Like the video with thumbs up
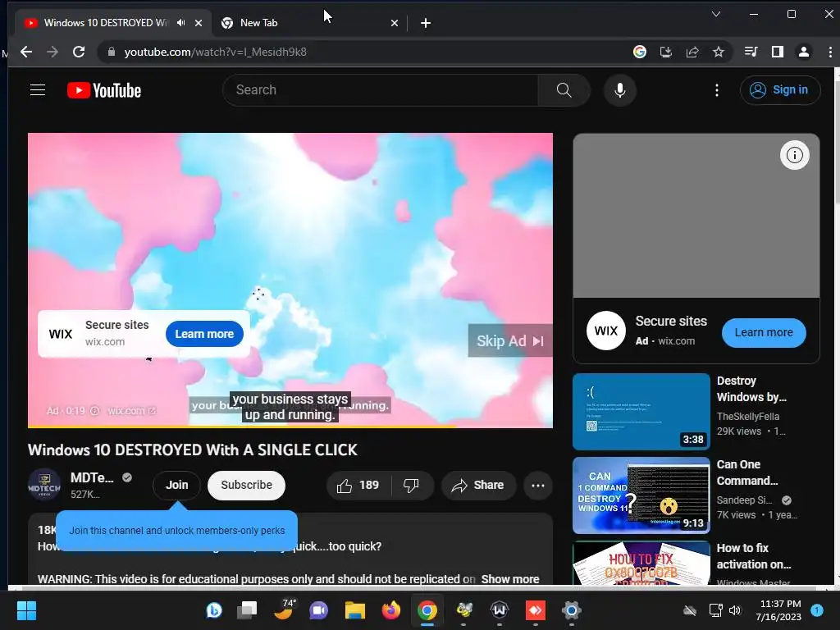This screenshot has height=630, width=840. tap(358, 486)
